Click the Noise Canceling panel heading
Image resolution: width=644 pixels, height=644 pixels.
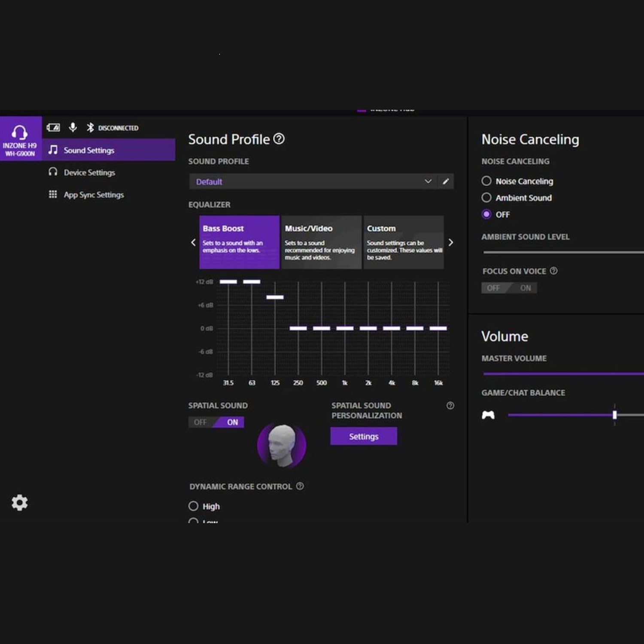click(x=530, y=139)
